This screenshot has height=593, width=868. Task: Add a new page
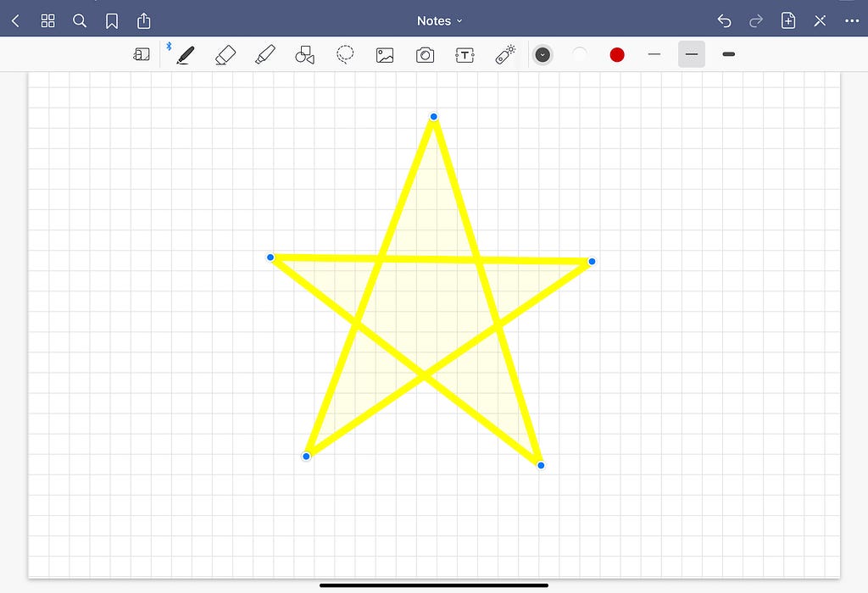pyautogui.click(x=787, y=20)
